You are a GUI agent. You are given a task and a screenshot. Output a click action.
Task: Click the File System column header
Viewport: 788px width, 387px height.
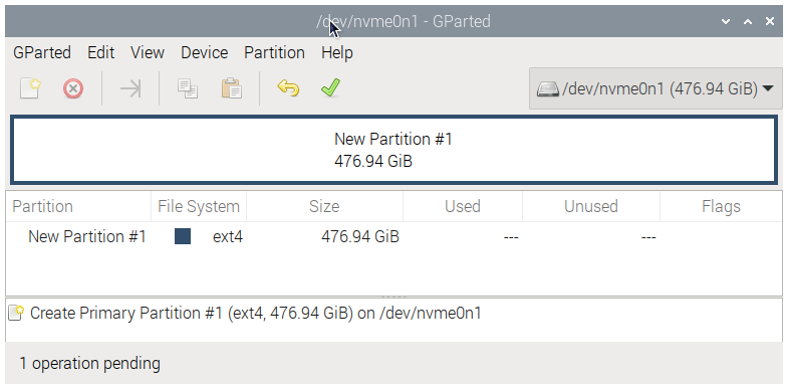tap(199, 207)
